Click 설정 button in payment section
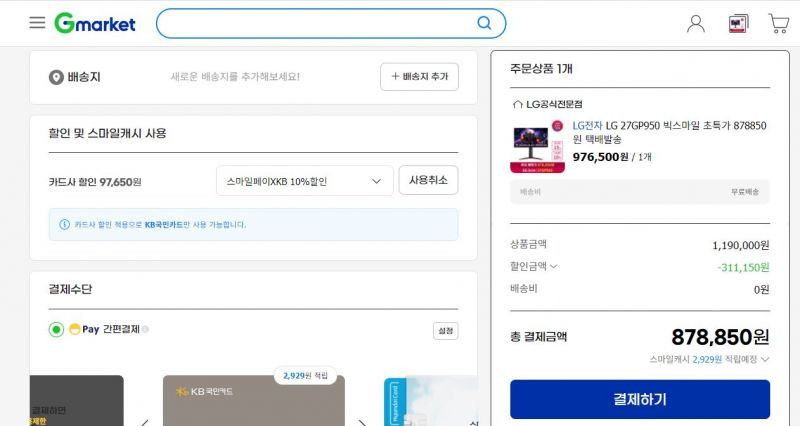Image resolution: width=800 pixels, height=426 pixels. pos(445,331)
